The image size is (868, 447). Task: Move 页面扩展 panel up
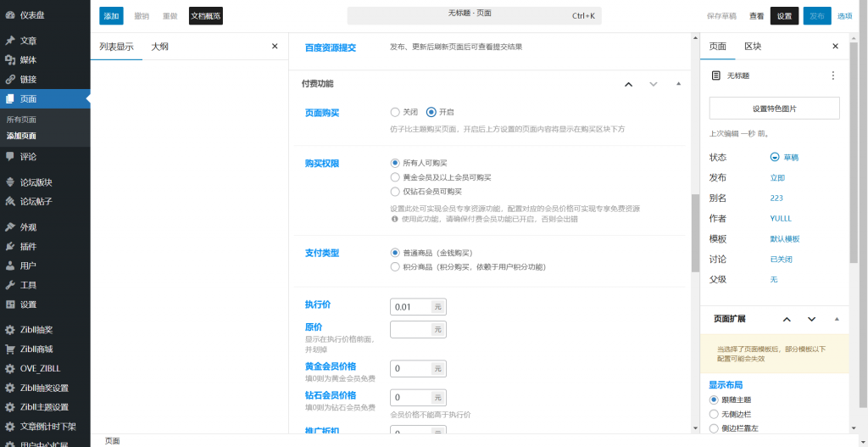click(787, 319)
